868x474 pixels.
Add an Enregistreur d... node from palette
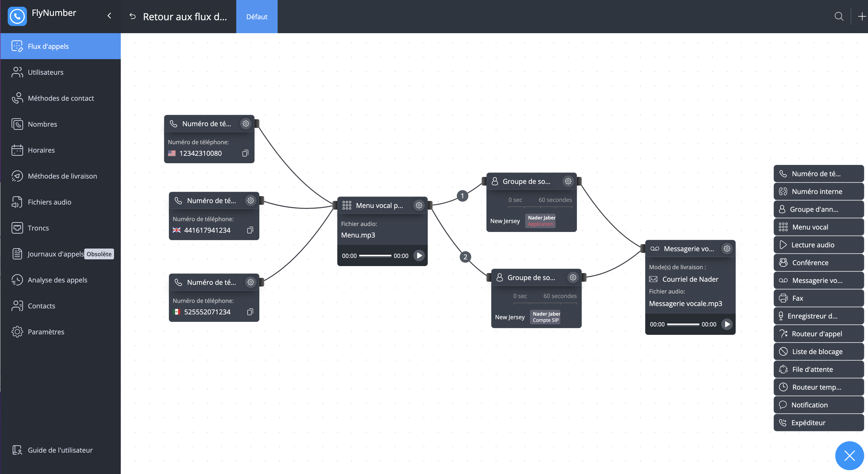[x=819, y=316]
